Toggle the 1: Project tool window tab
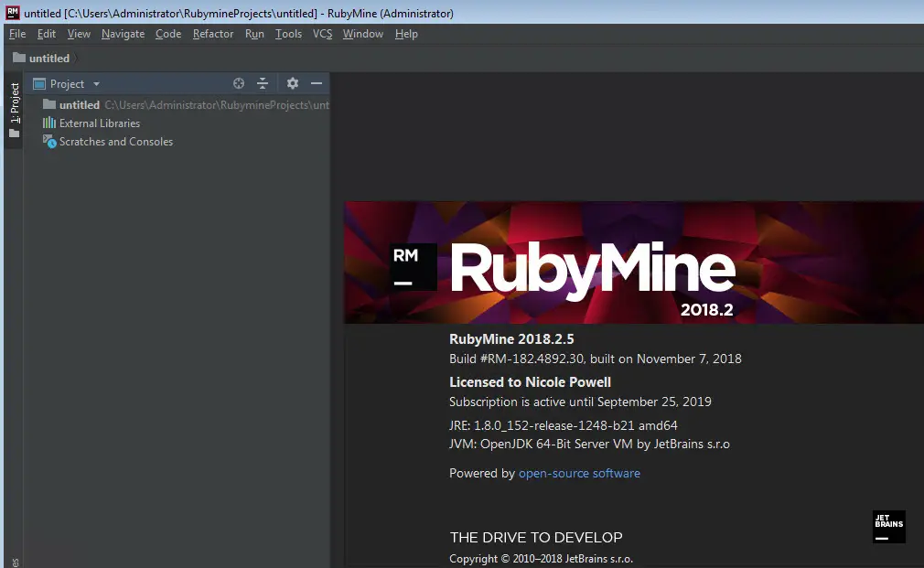The width and height of the screenshot is (924, 568). coord(14,110)
